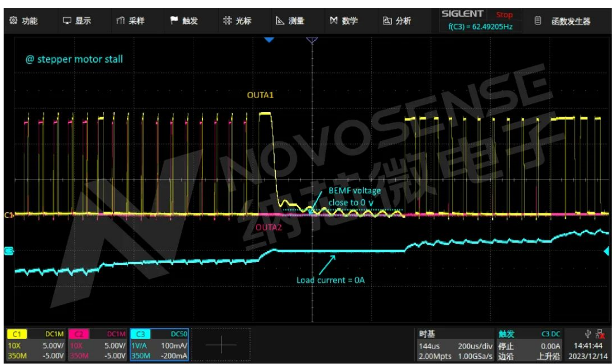
Task: Open the 功能 utility menu
Action: point(24,21)
